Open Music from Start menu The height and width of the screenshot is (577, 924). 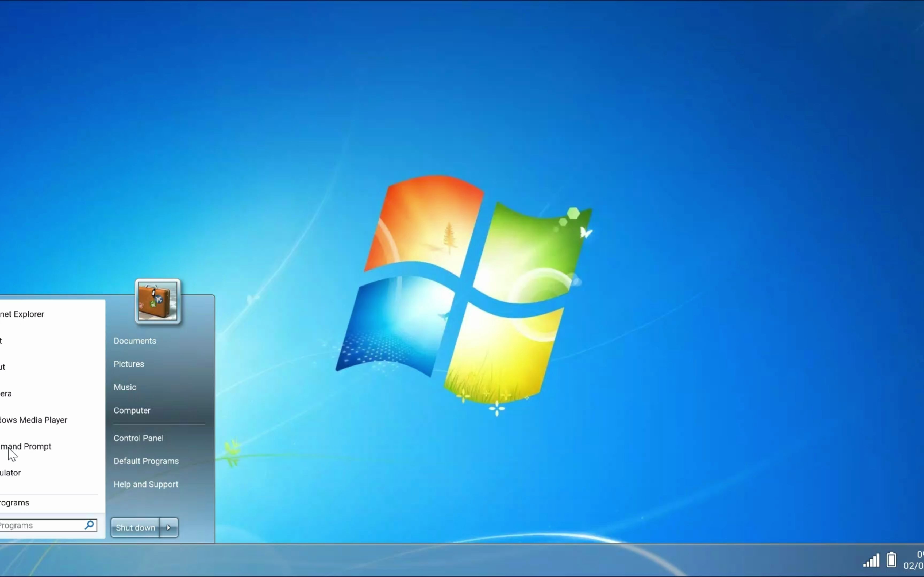pos(125,387)
